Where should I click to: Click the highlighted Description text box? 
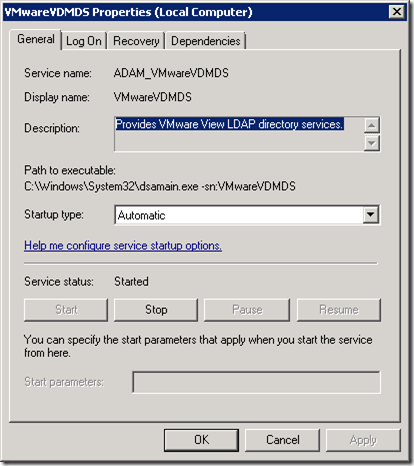(x=239, y=134)
